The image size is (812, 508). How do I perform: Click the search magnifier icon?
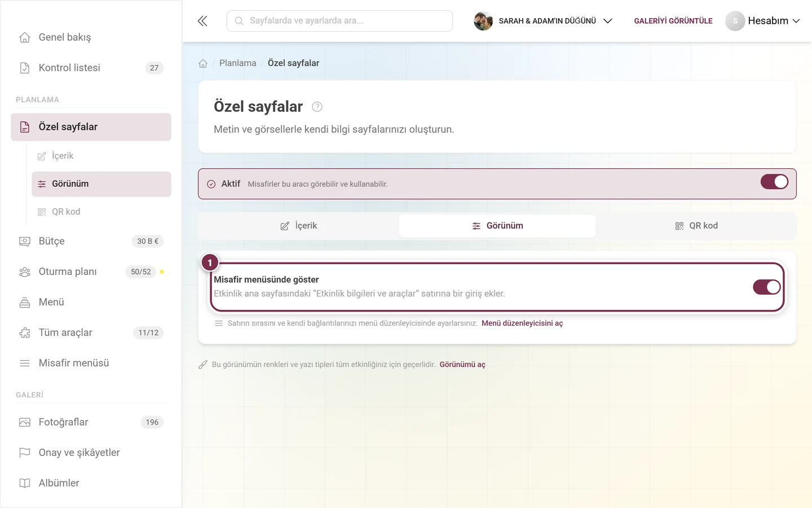239,21
